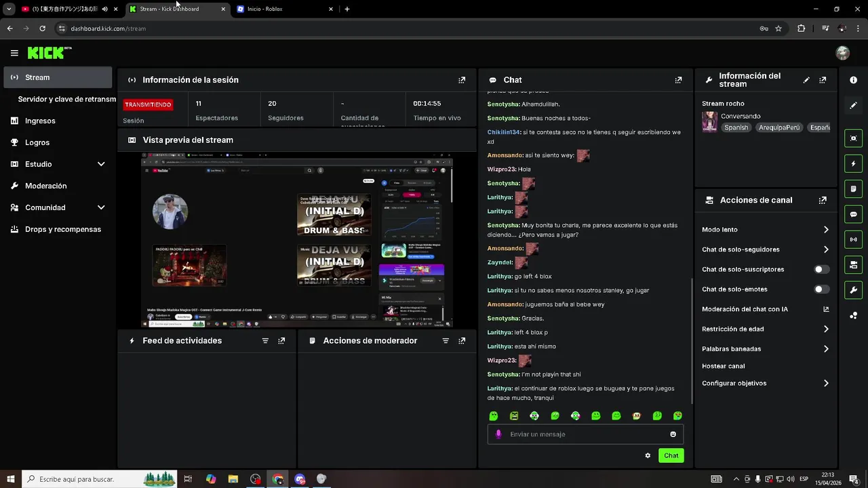Image resolution: width=868 pixels, height=488 pixels.
Task: Open the Feed de actividades filter icon
Action: click(265, 341)
